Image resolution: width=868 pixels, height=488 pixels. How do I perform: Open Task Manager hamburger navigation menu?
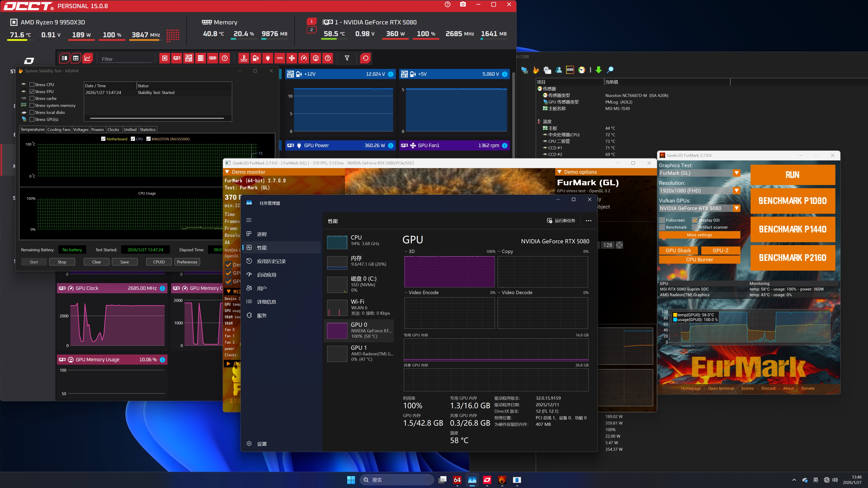(x=249, y=220)
